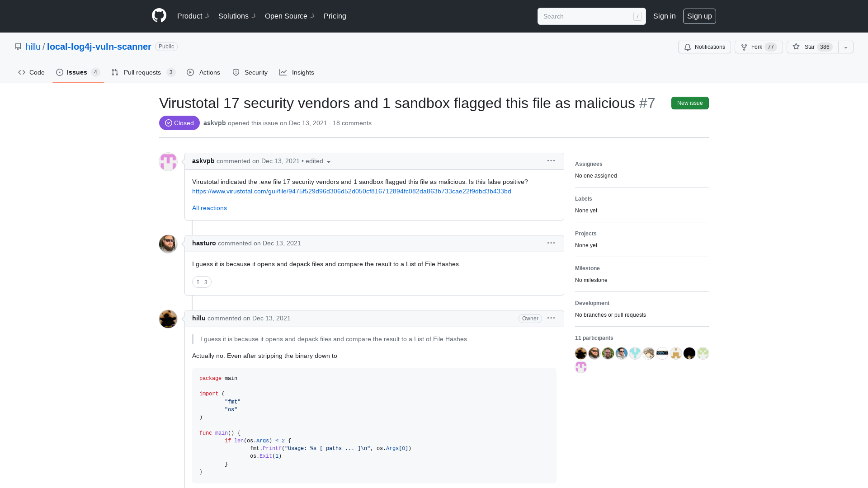Expand the Product menu
The height and width of the screenshot is (488, 868).
tap(193, 16)
